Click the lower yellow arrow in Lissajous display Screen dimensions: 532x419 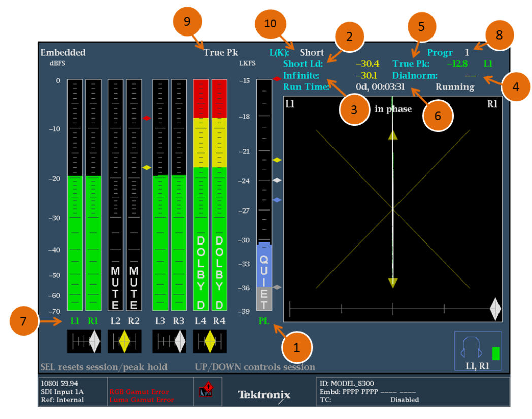tap(393, 283)
